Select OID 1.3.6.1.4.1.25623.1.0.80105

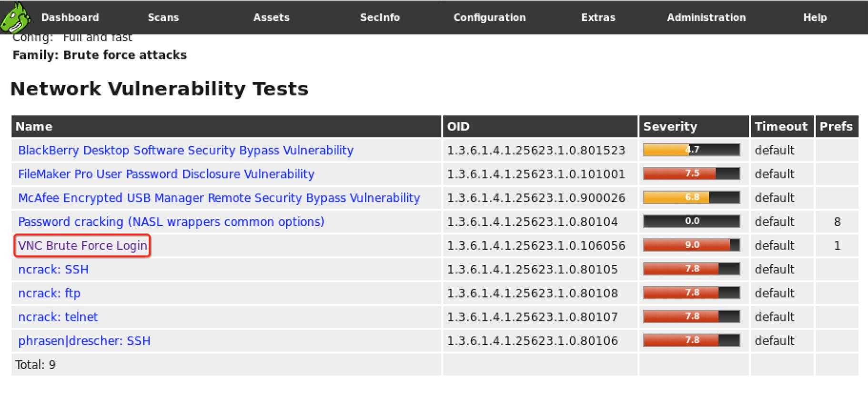click(532, 269)
